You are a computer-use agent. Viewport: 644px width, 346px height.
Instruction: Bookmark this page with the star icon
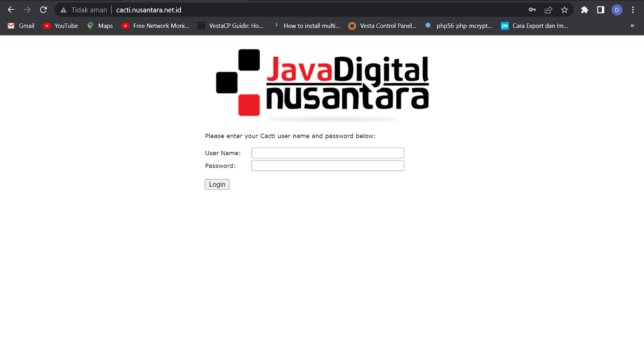[564, 10]
